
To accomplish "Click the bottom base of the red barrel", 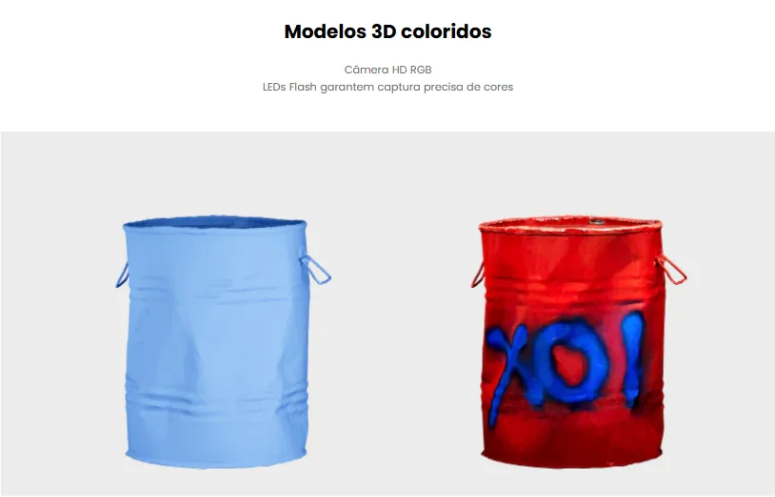I will (x=572, y=457).
